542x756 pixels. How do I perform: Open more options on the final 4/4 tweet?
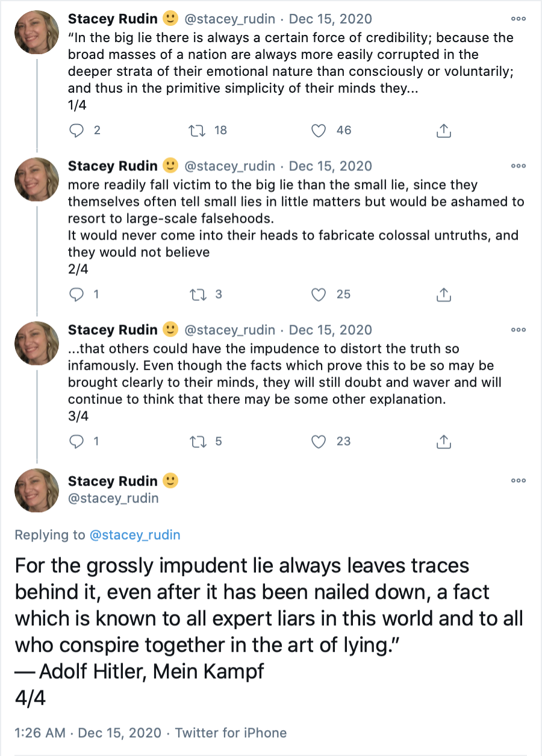518,482
